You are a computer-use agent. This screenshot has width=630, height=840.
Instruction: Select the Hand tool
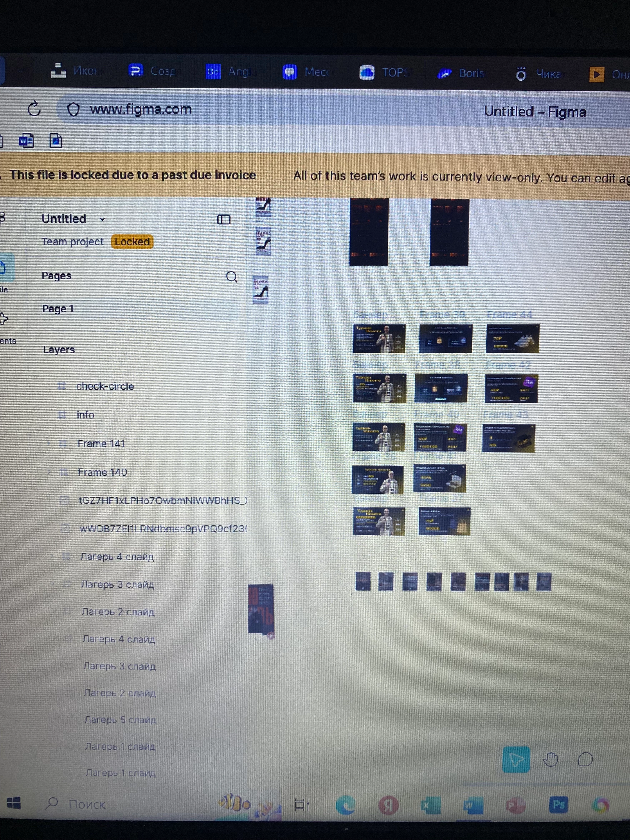tap(550, 760)
